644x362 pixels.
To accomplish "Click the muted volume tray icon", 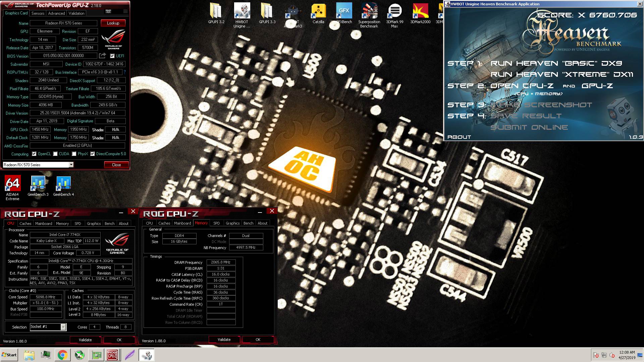I will tap(612, 355).
